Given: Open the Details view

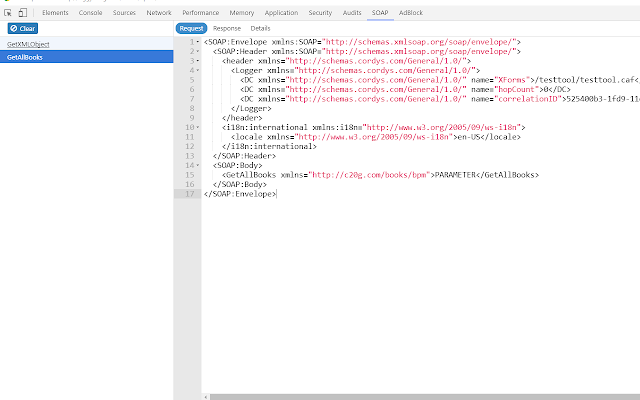Looking at the screenshot, I should (x=260, y=29).
